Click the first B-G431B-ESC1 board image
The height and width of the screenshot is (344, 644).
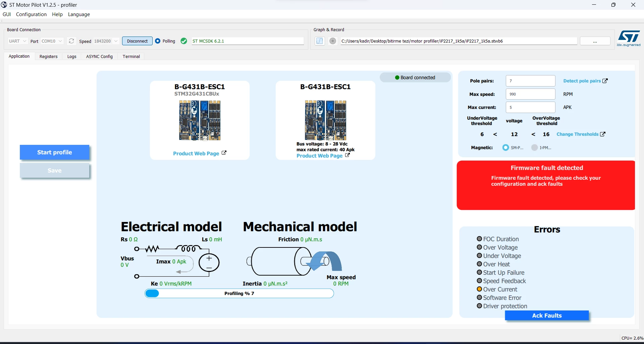pos(200,120)
